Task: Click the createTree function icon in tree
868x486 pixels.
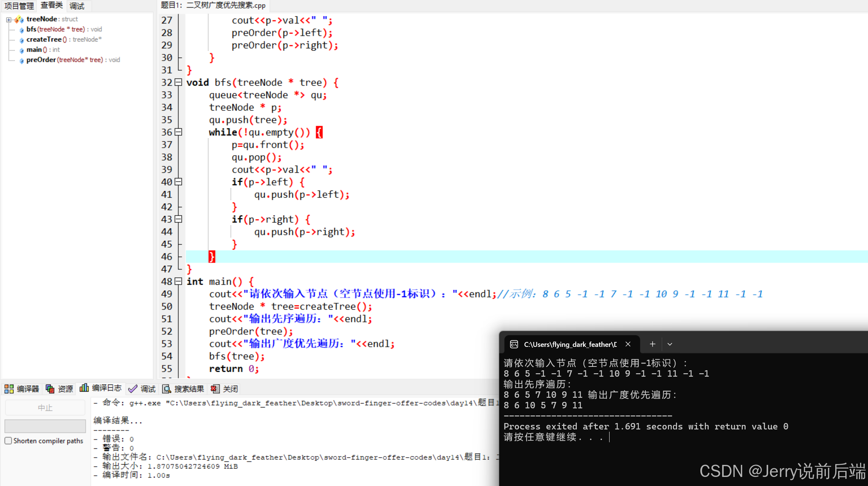Action: pyautogui.click(x=21, y=40)
